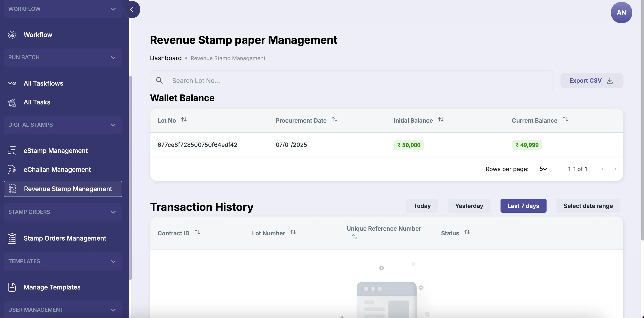The height and width of the screenshot is (318, 644).
Task: Click the sidebar vertical scrollbar
Action: click(130, 177)
